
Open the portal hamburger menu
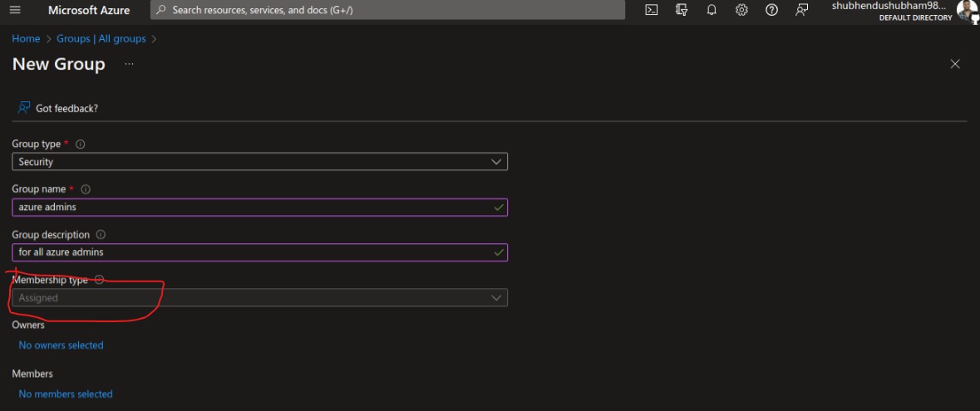coord(15,10)
